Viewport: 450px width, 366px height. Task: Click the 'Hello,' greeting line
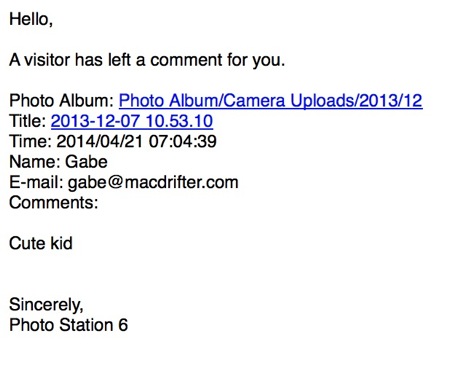tap(31, 19)
